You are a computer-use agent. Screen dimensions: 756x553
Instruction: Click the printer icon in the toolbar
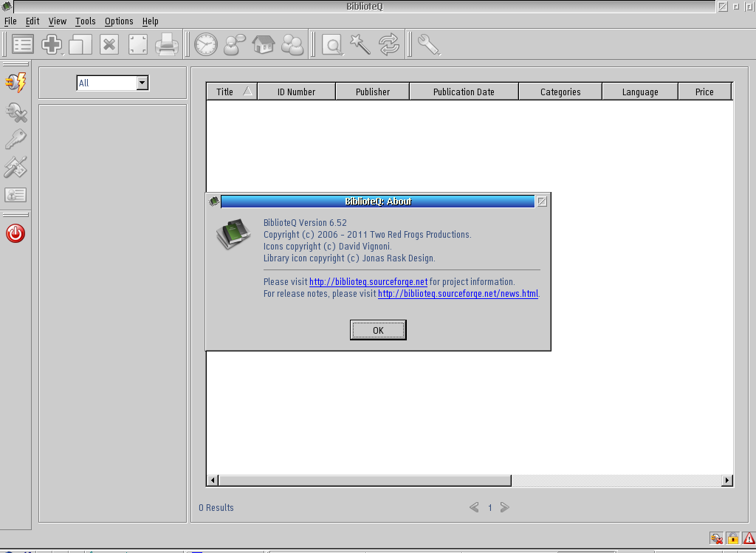(167, 44)
